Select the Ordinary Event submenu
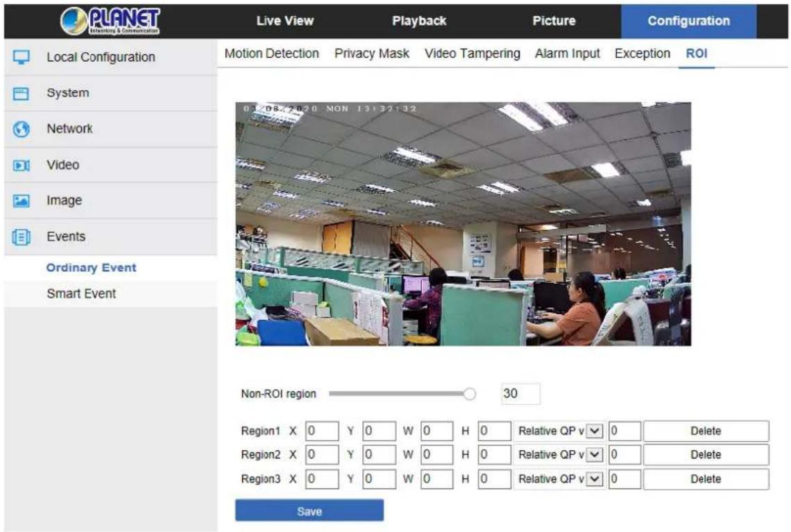The image size is (791, 532). [92, 268]
